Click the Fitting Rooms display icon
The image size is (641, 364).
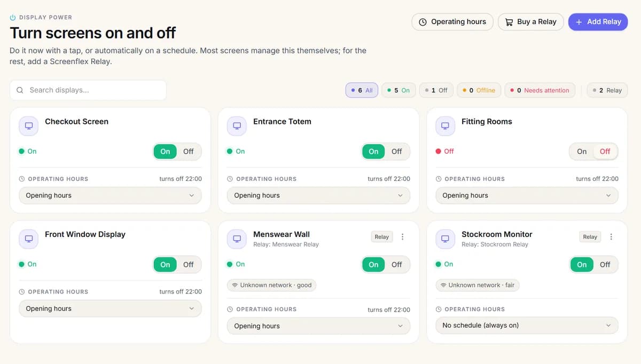click(445, 126)
